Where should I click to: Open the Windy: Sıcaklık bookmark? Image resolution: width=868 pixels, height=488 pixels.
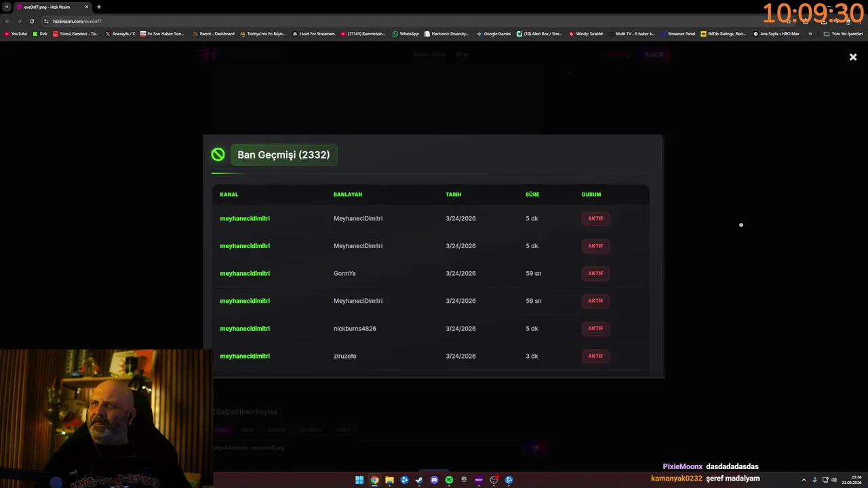[587, 33]
